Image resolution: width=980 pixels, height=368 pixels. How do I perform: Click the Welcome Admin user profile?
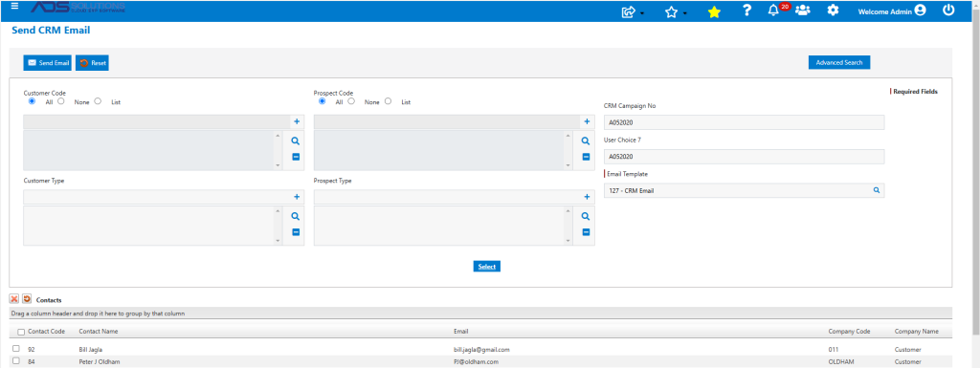coord(892,11)
